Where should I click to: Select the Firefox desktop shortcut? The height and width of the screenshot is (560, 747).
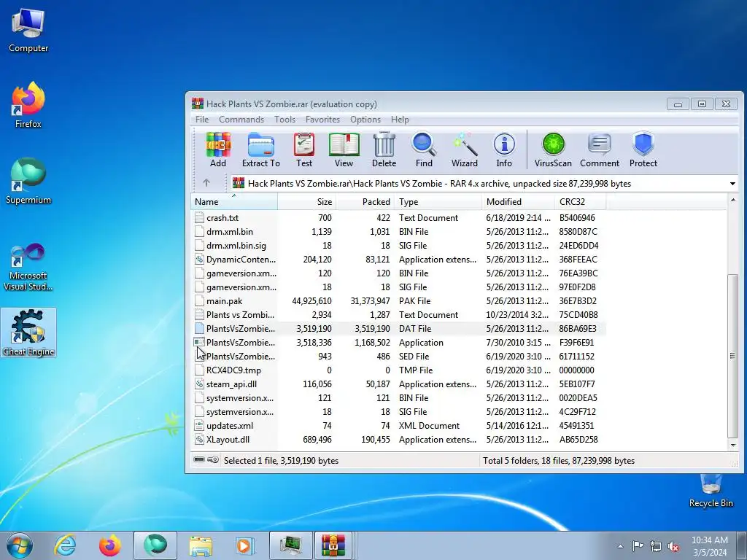coord(28,105)
